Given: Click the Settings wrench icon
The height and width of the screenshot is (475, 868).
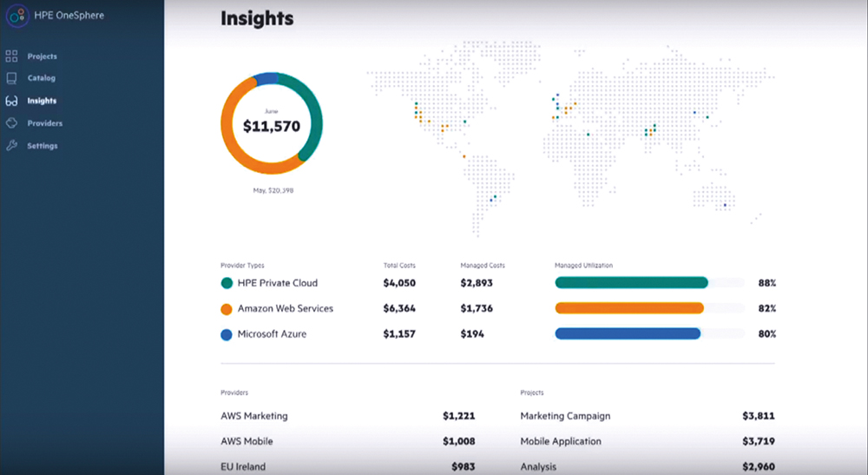Looking at the screenshot, I should (11, 146).
